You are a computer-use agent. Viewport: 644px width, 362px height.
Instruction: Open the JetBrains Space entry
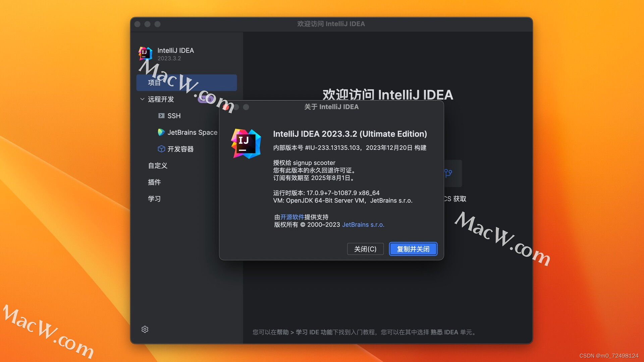[192, 132]
